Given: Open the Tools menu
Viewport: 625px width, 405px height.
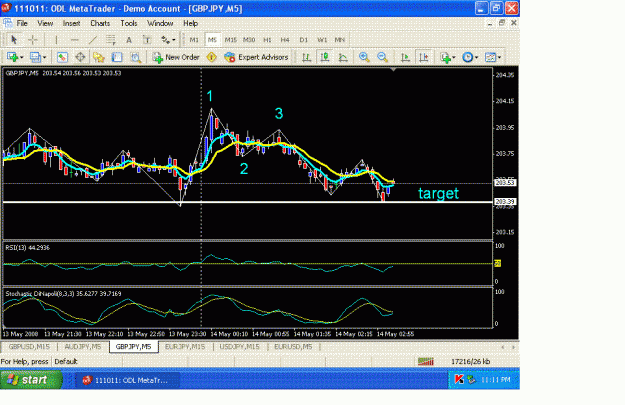Looking at the screenshot, I should click(129, 23).
